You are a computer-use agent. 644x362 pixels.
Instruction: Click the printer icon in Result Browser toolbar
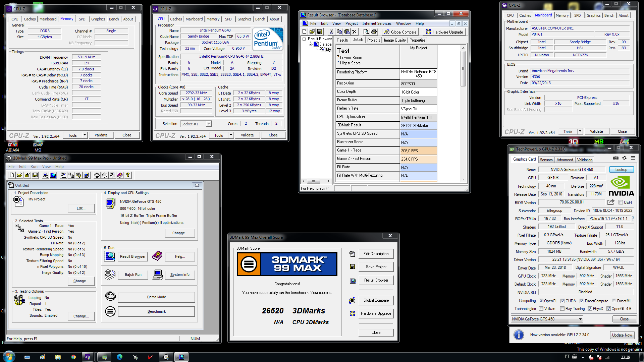pyautogui.click(x=374, y=32)
